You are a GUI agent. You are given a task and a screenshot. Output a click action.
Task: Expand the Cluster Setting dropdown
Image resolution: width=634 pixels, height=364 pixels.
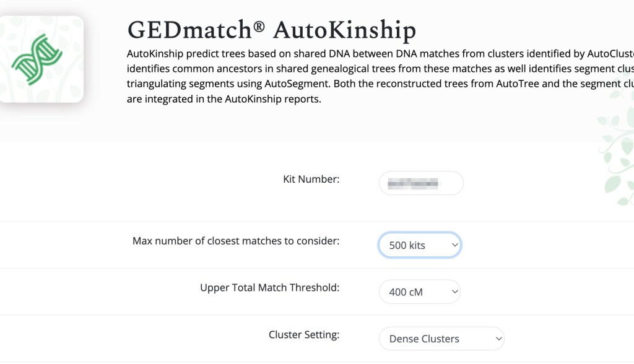(x=441, y=339)
